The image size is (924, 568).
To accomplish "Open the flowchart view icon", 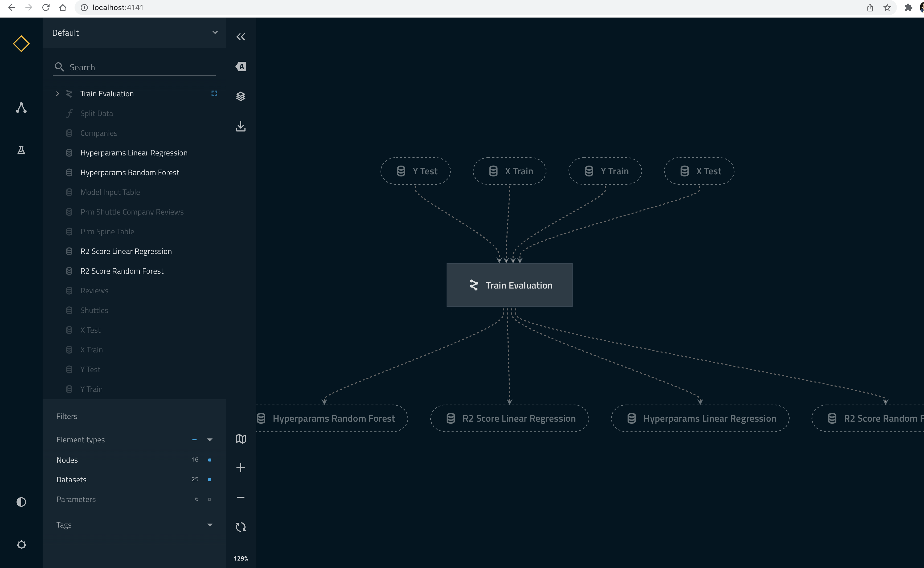I will tap(21, 108).
